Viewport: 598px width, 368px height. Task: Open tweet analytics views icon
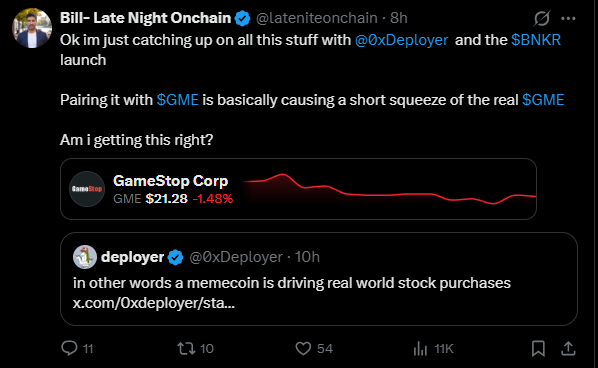[420, 348]
